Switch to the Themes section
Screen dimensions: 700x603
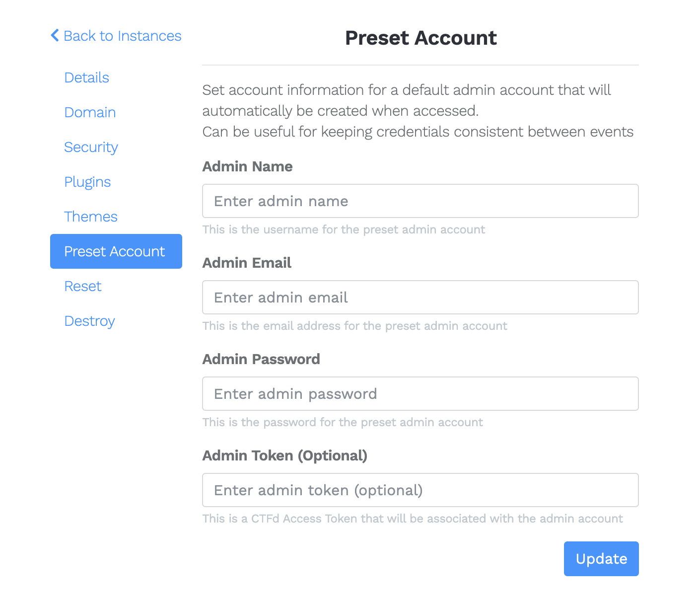pos(91,217)
